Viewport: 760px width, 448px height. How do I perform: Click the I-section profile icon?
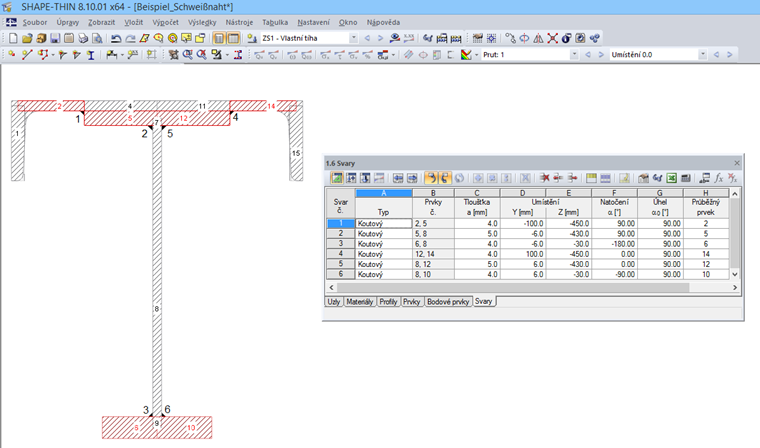pos(91,55)
